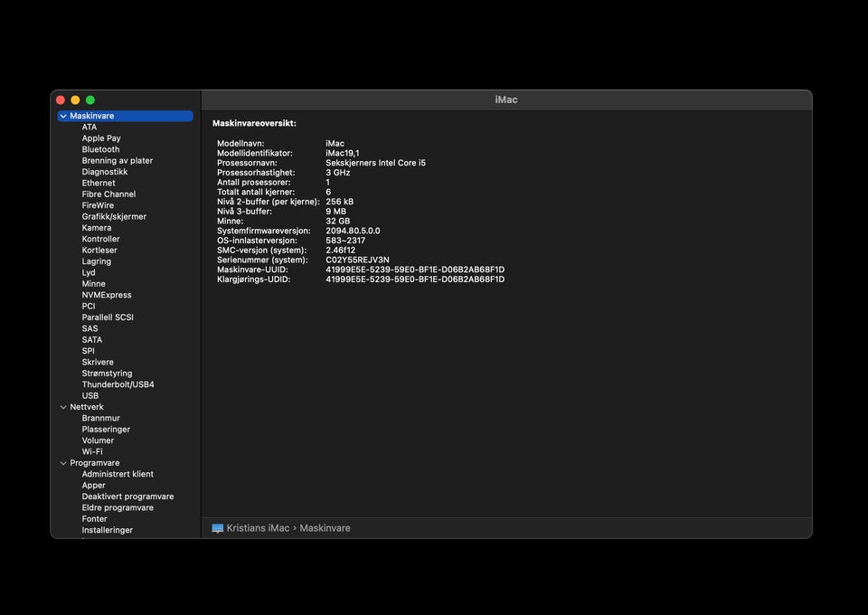Click the 9 MB level 3 buffer value
Image resolution: width=868 pixels, height=615 pixels.
335,212
